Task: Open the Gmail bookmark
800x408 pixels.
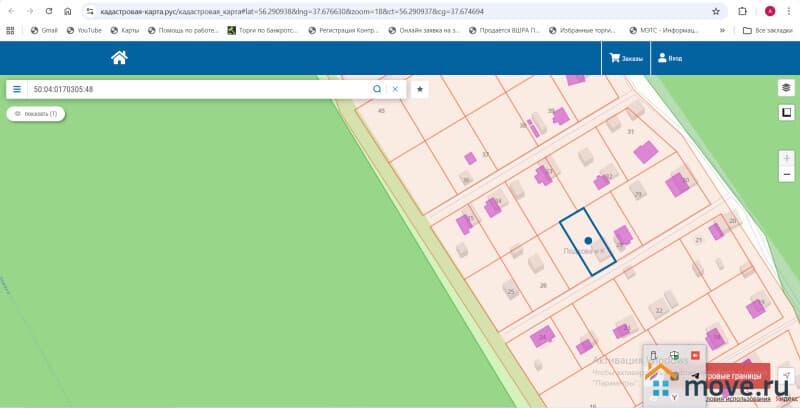Action: [43, 30]
